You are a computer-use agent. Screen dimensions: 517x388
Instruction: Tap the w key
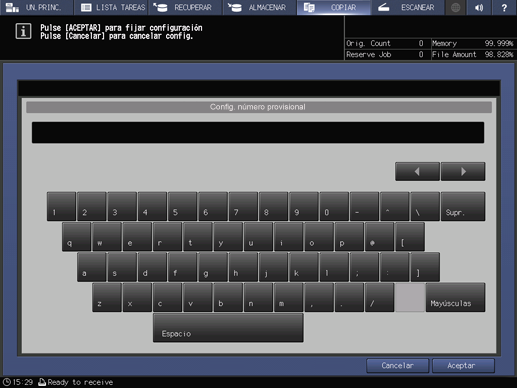[x=107, y=237]
